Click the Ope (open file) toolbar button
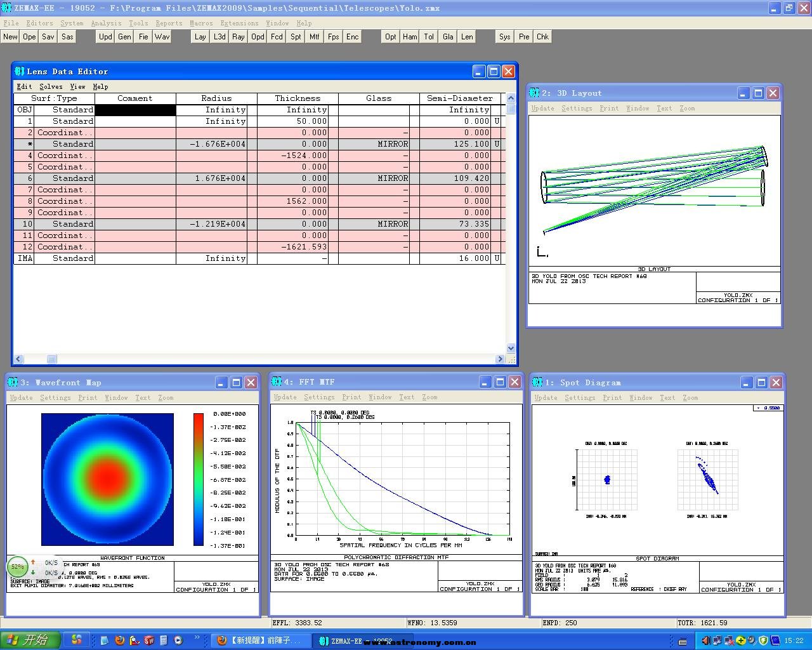This screenshot has width=812, height=650. (29, 37)
